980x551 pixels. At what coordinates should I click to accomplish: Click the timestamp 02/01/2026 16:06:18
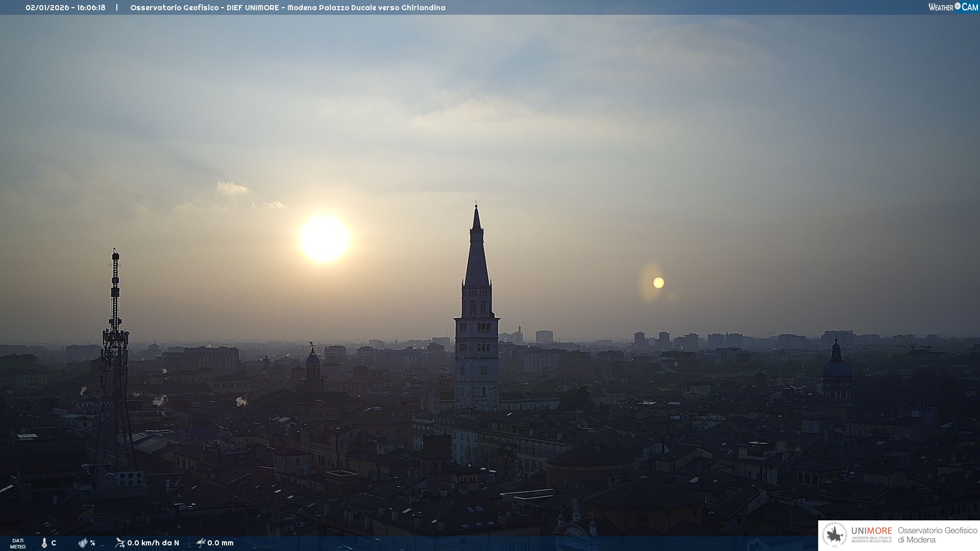(x=65, y=8)
